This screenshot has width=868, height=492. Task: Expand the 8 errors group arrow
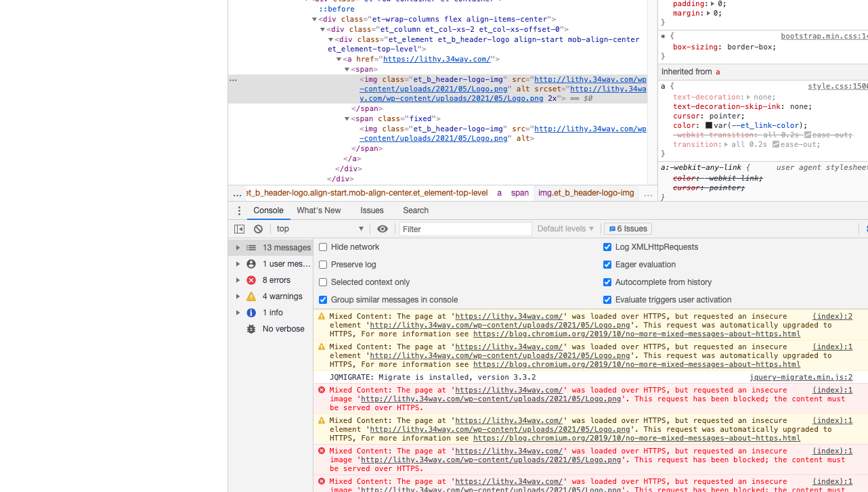pos(238,280)
